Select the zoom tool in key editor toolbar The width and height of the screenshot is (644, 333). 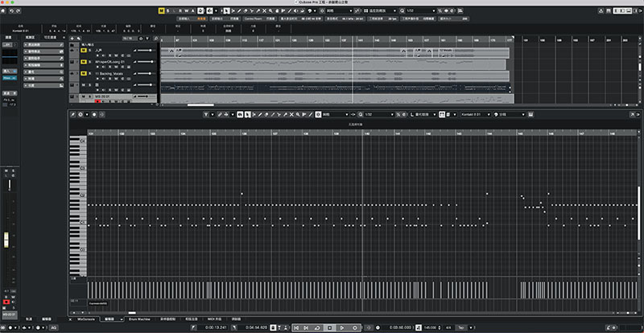coord(298,114)
